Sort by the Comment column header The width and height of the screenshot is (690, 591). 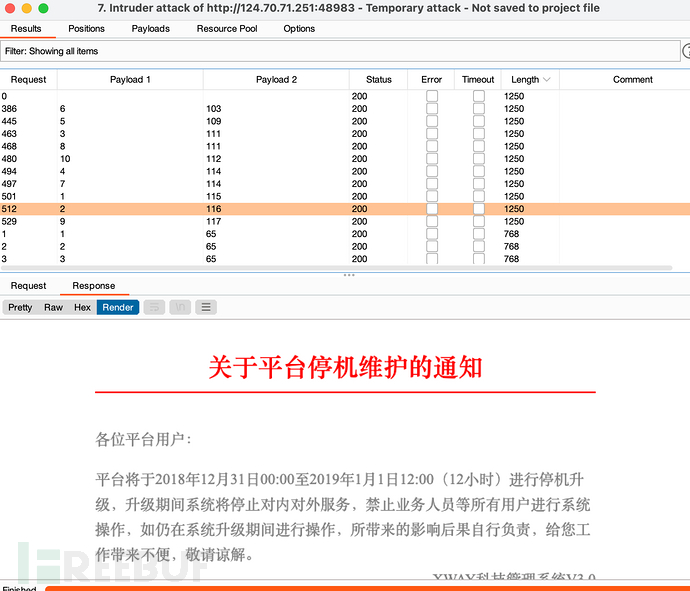[632, 80]
